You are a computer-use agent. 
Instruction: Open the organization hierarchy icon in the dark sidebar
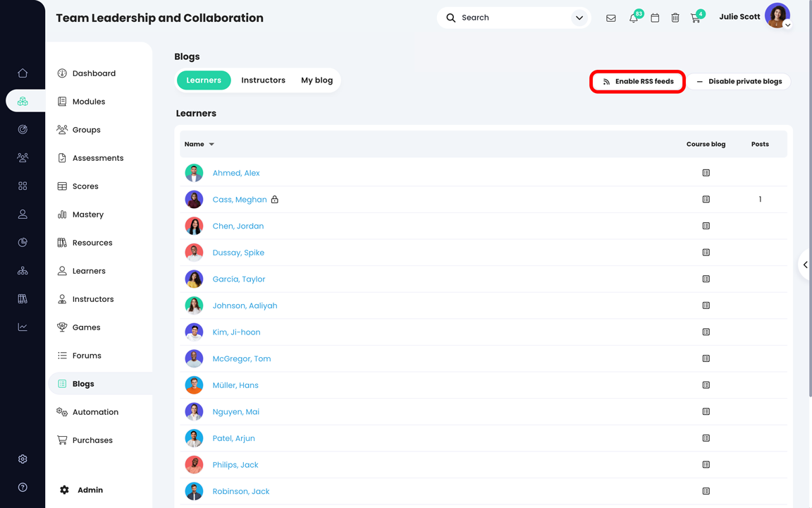[x=23, y=271]
